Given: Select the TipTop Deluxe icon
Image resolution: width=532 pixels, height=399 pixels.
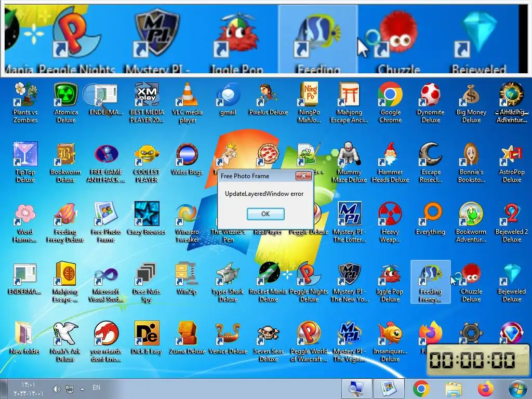Looking at the screenshot, I should tap(25, 163).
